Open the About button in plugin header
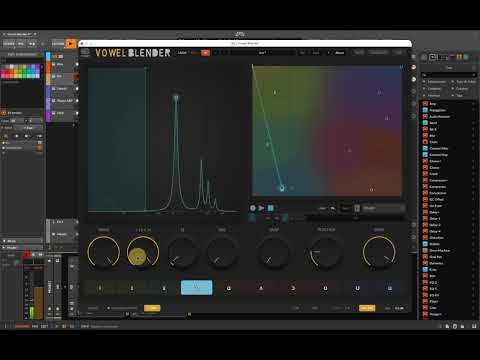 pyautogui.click(x=339, y=53)
